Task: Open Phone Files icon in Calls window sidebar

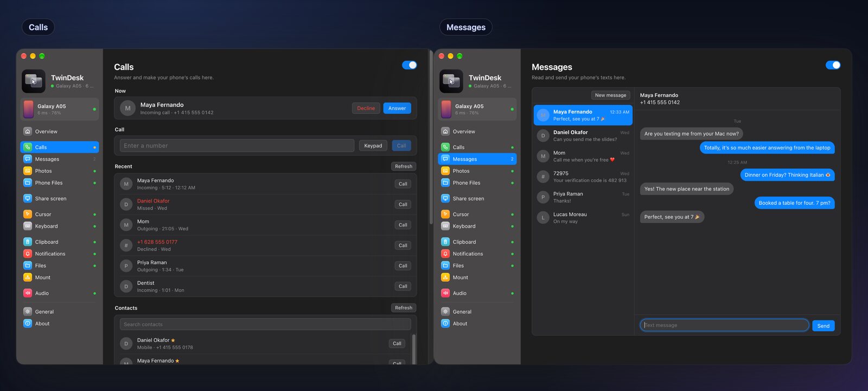Action: 28,183
